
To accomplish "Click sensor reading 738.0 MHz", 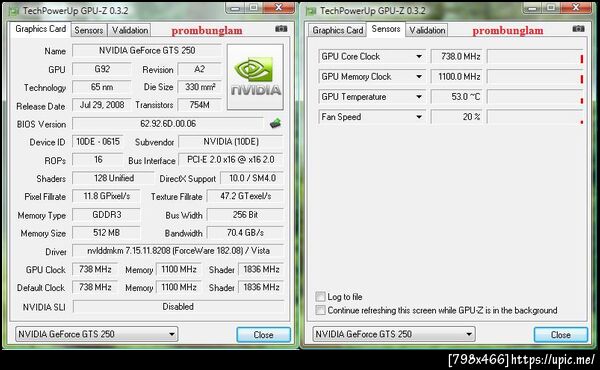I will point(457,57).
